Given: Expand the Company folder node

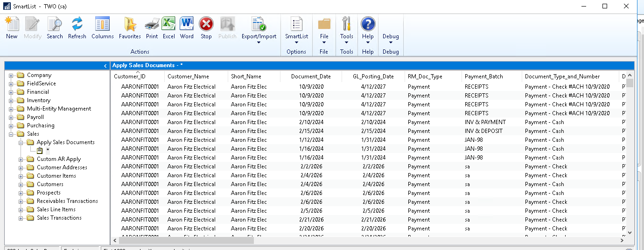Looking at the screenshot, I should pos(11,75).
